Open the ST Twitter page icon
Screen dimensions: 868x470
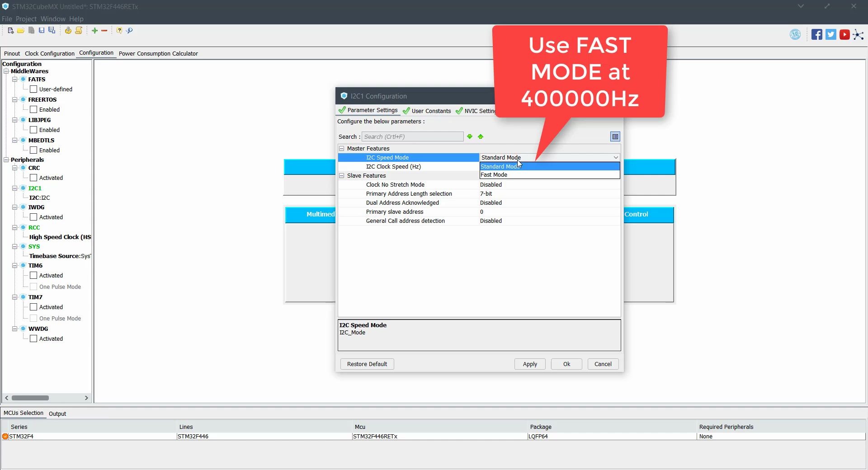tap(830, 34)
